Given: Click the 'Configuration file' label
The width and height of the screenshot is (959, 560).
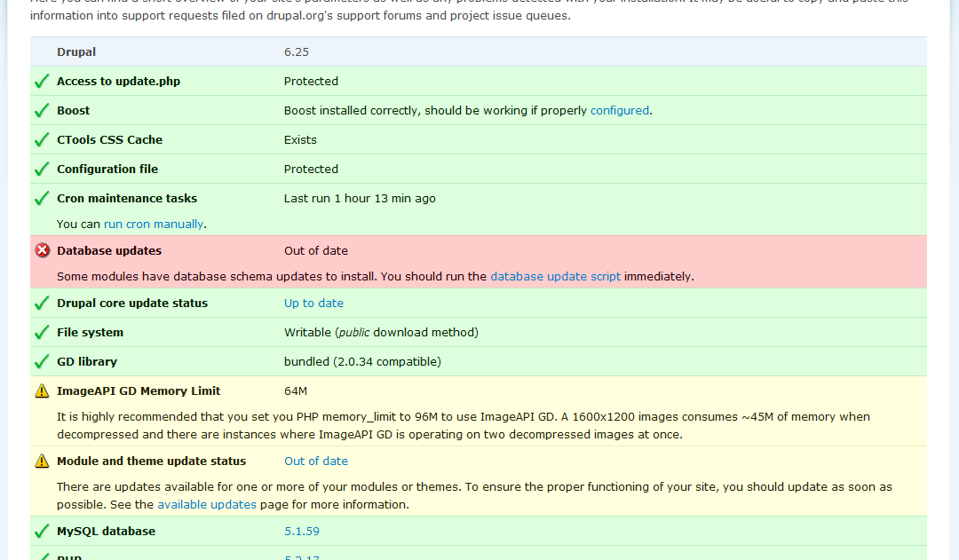Looking at the screenshot, I should click(x=107, y=170).
